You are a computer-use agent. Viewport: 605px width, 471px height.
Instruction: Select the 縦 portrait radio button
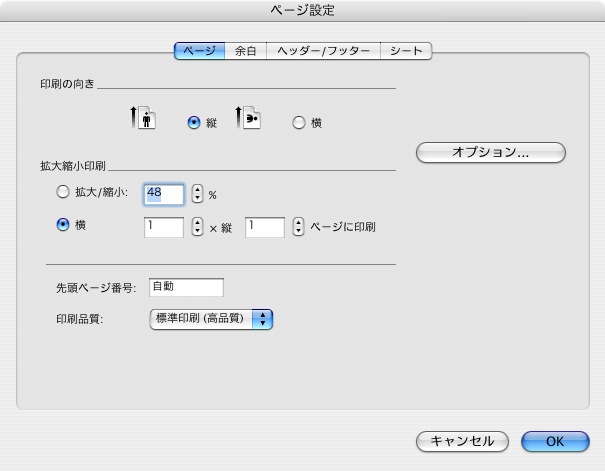(x=194, y=123)
